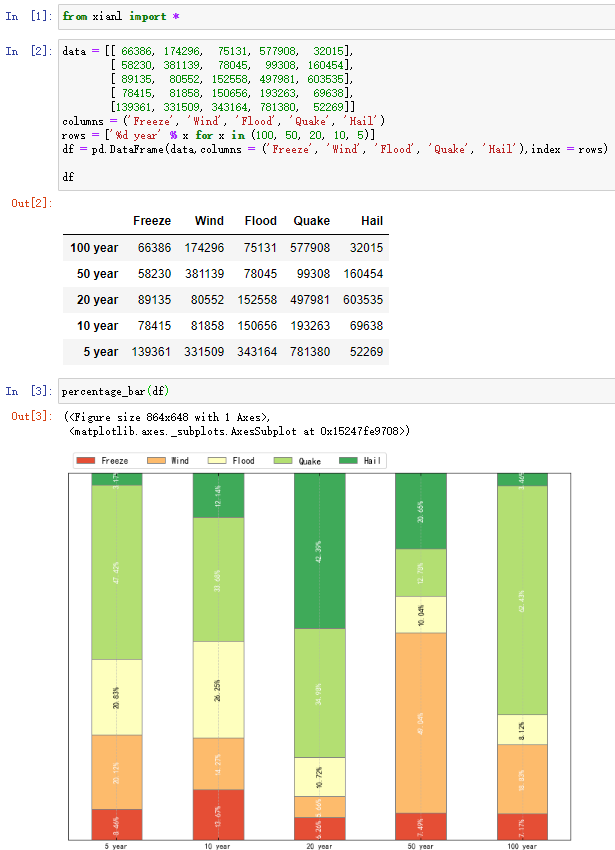Click the 62.43% Quake segment of 100 year bar
615x850 pixels.
(522, 601)
